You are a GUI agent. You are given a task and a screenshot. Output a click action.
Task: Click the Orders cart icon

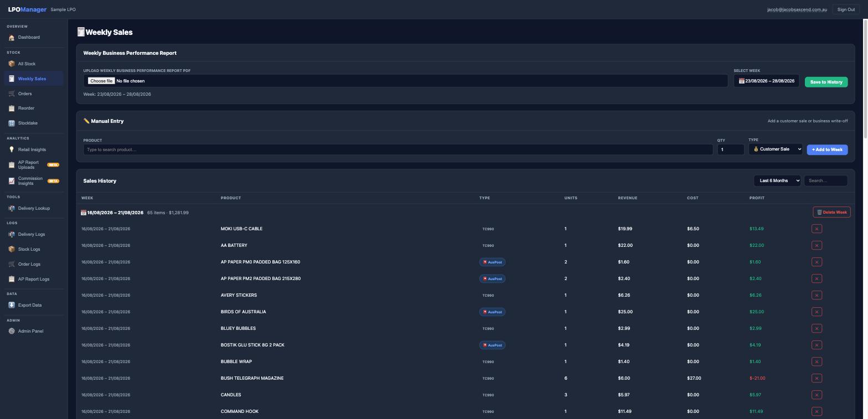tap(12, 94)
